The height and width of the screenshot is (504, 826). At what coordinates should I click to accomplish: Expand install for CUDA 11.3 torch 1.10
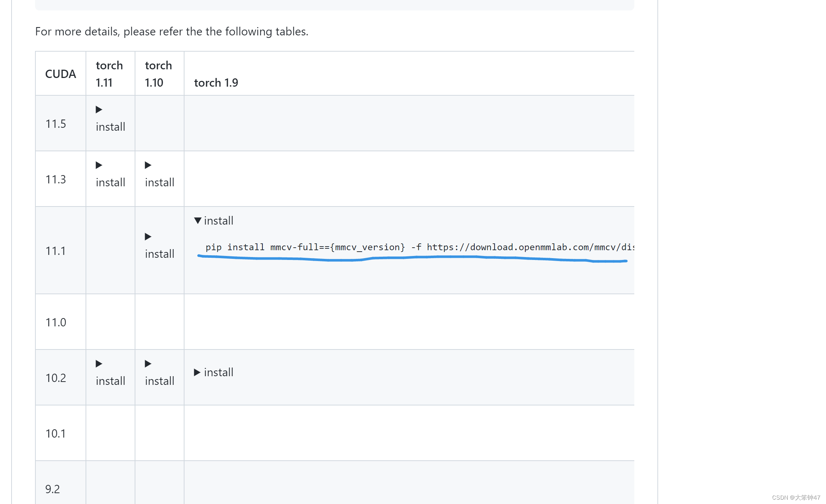tap(159, 174)
